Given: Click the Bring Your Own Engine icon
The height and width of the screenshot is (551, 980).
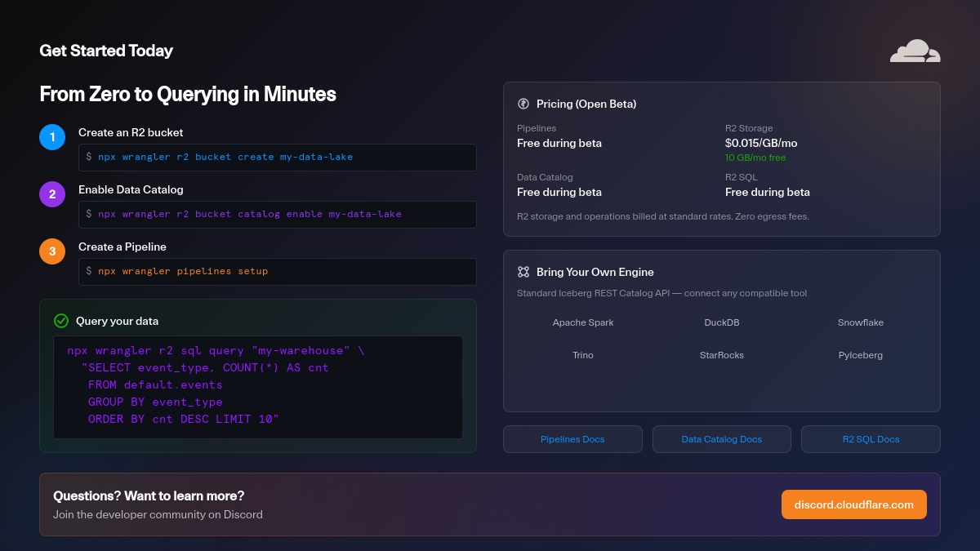Looking at the screenshot, I should (x=523, y=272).
